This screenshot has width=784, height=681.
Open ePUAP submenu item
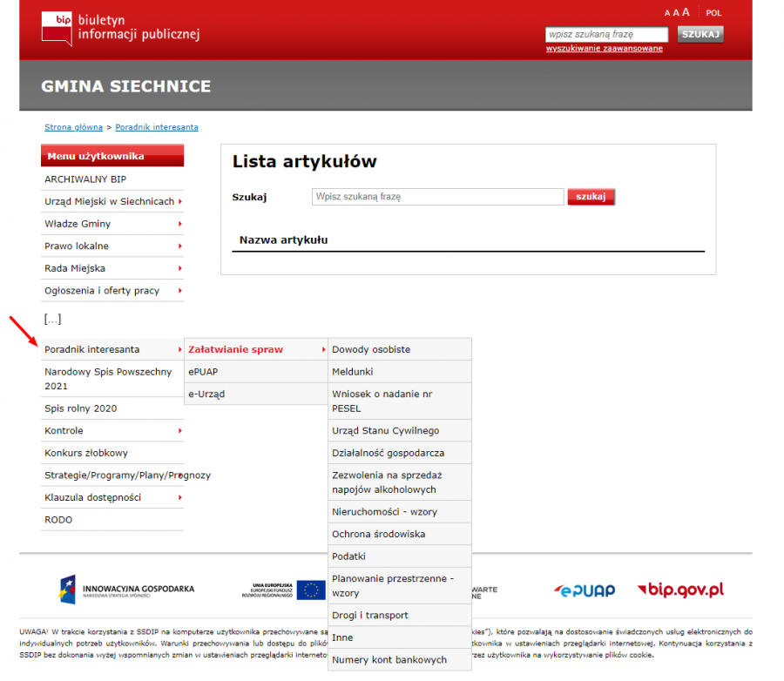point(256,372)
